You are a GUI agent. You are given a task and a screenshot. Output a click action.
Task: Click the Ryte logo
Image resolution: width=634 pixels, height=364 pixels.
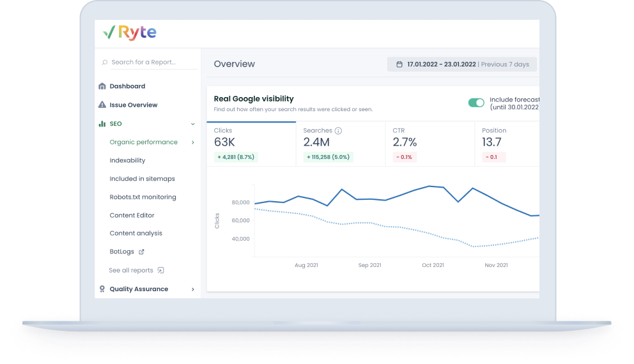tap(129, 33)
